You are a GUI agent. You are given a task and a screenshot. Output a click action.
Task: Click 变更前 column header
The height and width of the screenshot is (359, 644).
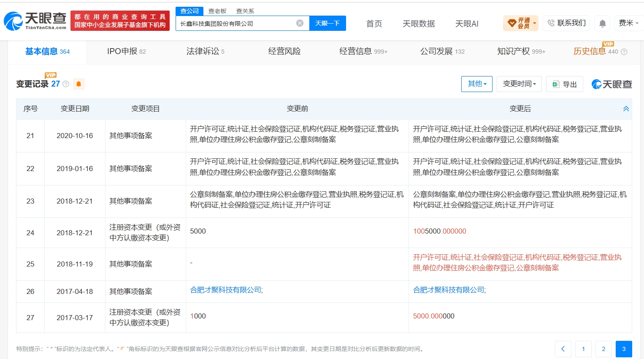click(298, 109)
